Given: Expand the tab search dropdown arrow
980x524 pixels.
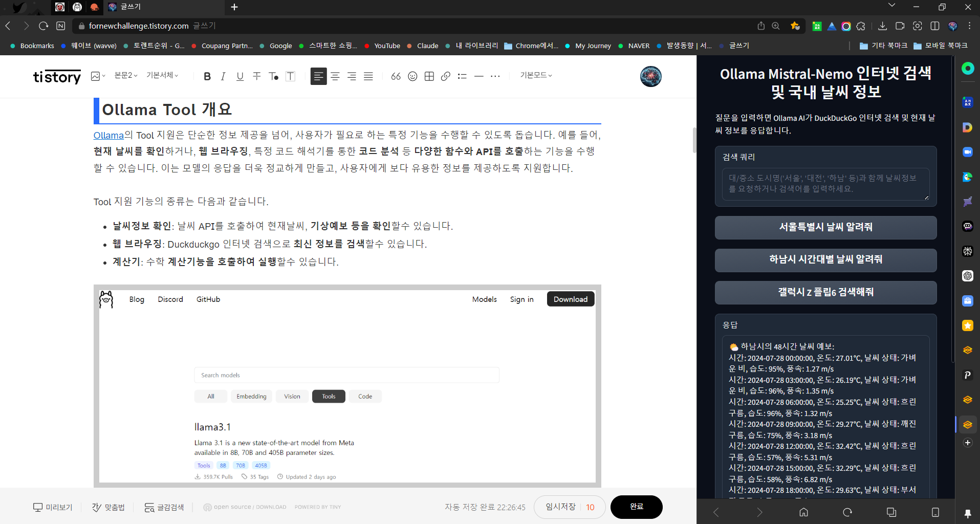Looking at the screenshot, I should 892,6.
